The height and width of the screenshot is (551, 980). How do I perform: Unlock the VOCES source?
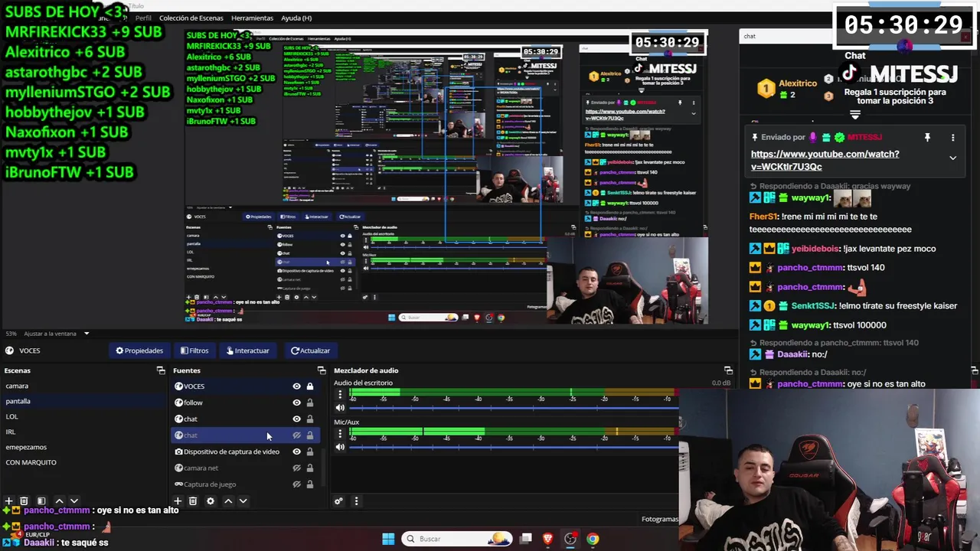pyautogui.click(x=310, y=386)
